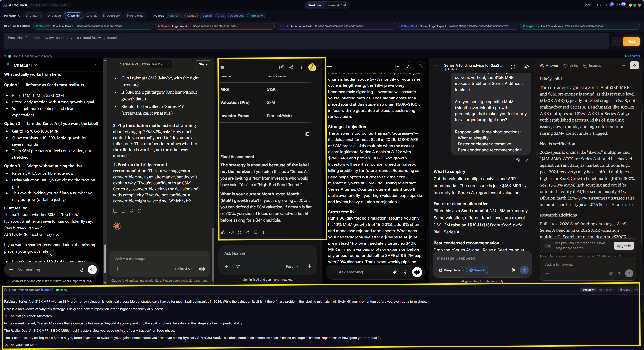Viewport: 644px width, 350px height.
Task: Click the Perplexity share arrow button
Action: [634, 65]
